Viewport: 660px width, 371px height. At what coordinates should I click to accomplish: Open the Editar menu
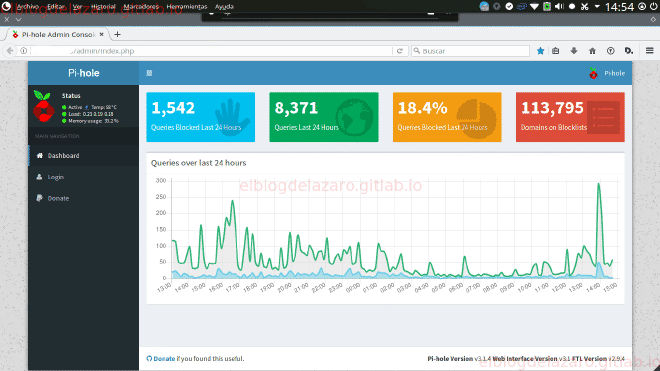[56, 6]
